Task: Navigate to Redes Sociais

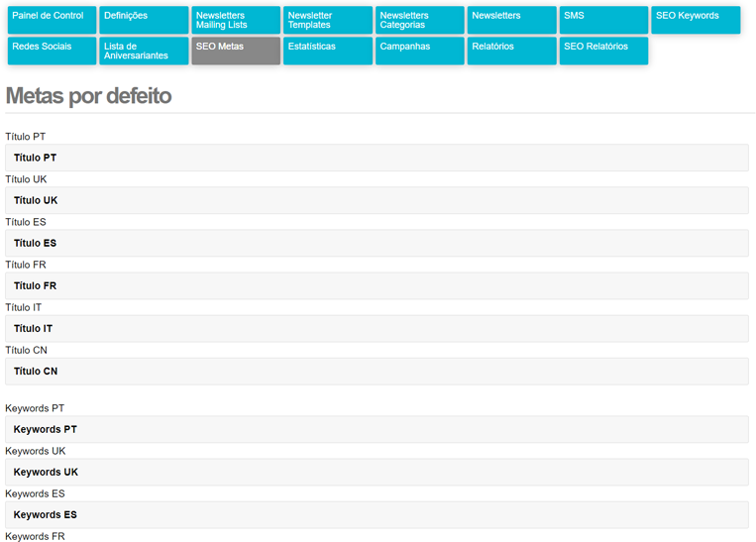Action: (x=52, y=51)
